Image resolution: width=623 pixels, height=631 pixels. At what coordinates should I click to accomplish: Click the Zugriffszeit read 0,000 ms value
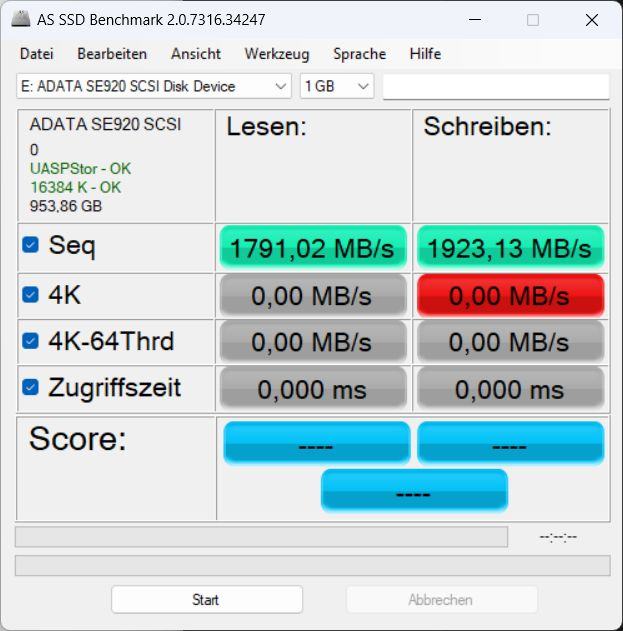pos(313,389)
